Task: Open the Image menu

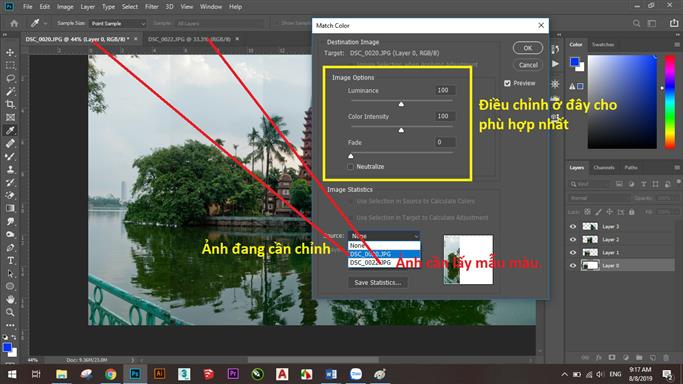Action: click(65, 7)
